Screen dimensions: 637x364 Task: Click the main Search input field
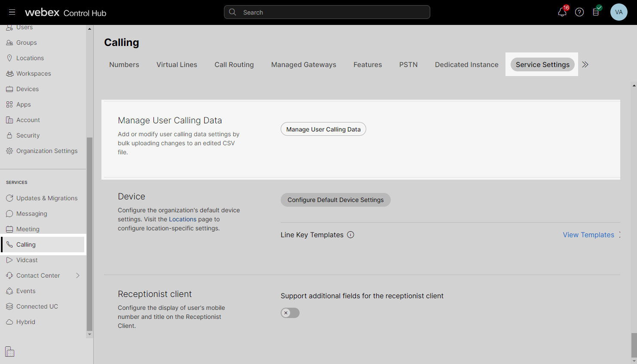(327, 12)
